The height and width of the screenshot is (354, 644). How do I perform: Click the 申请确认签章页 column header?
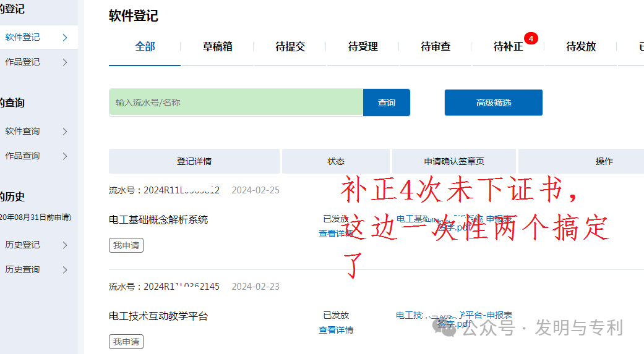coord(454,161)
